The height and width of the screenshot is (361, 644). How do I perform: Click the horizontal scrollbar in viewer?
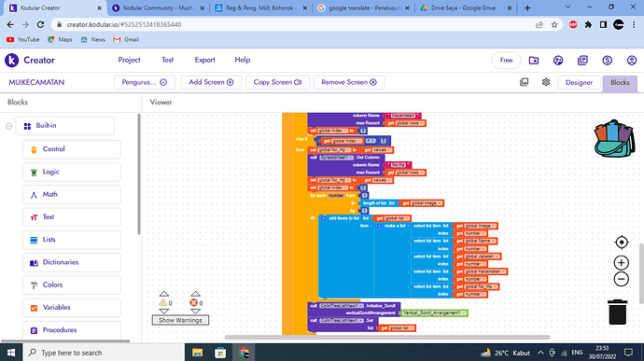[387, 337]
